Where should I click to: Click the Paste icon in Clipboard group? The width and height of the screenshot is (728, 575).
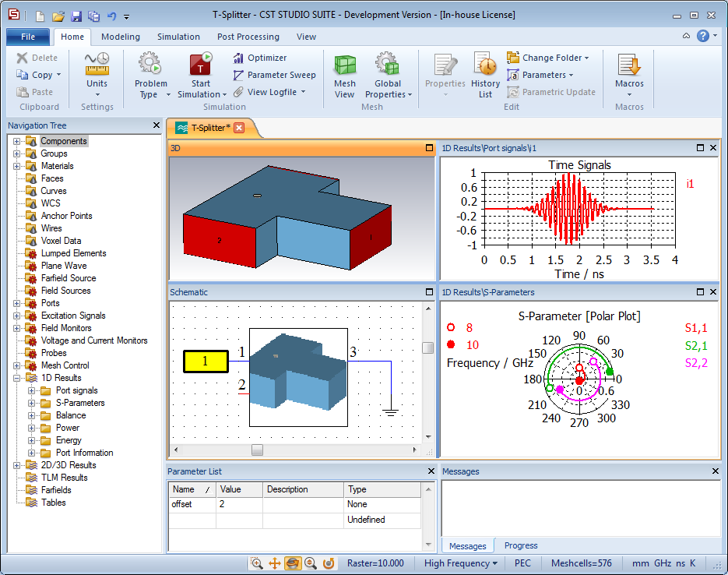(23, 92)
